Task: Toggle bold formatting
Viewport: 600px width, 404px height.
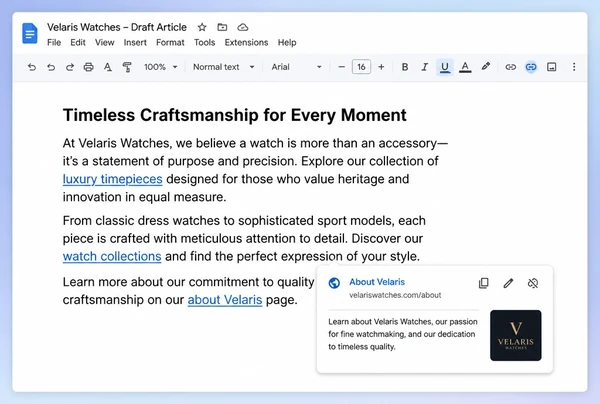Action: click(x=404, y=67)
